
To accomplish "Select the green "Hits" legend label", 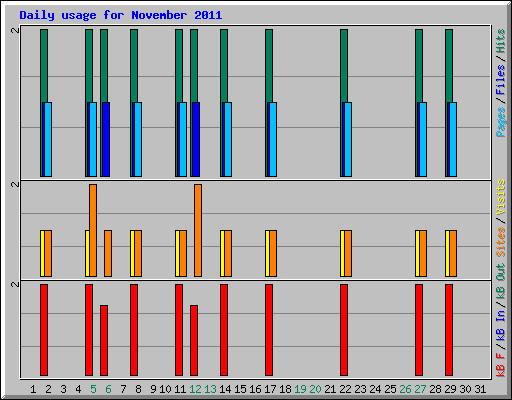I will click(x=501, y=41).
